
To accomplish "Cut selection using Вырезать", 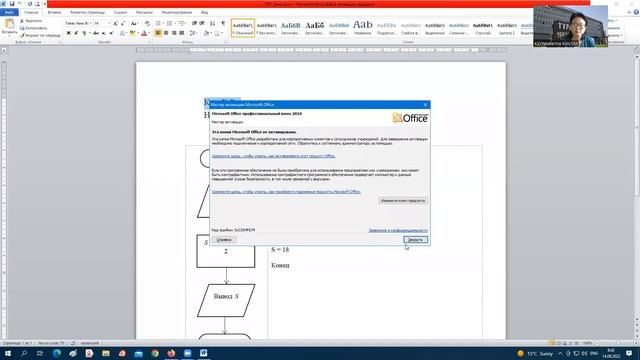I will pyautogui.click(x=31, y=21).
